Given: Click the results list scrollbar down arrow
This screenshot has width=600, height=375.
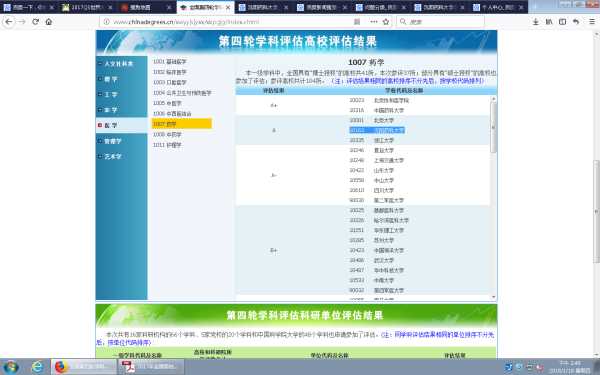Looking at the screenshot, I should click(493, 297).
